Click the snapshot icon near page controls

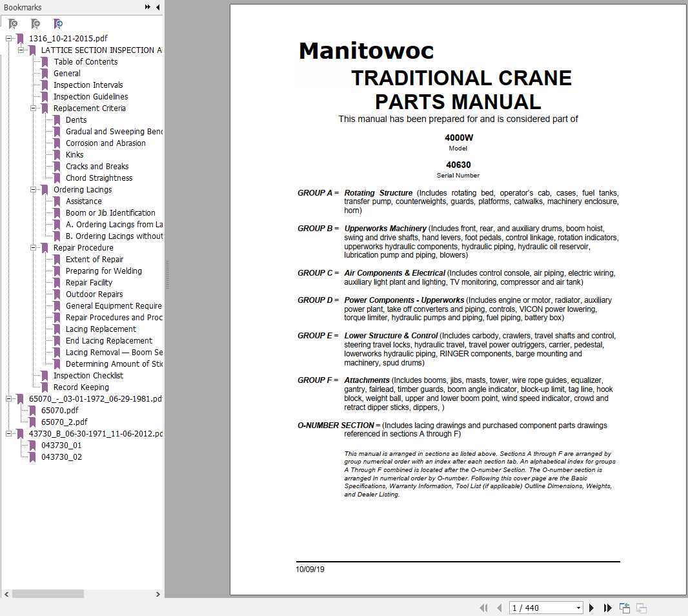point(624,608)
